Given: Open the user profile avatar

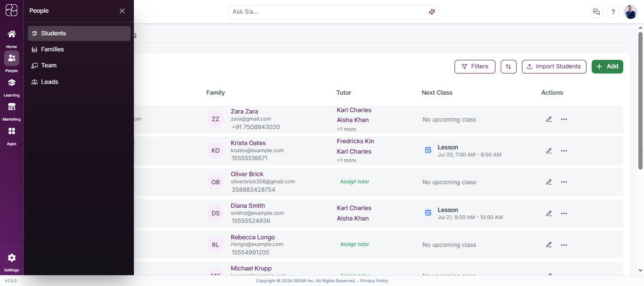Looking at the screenshot, I should tap(631, 12).
